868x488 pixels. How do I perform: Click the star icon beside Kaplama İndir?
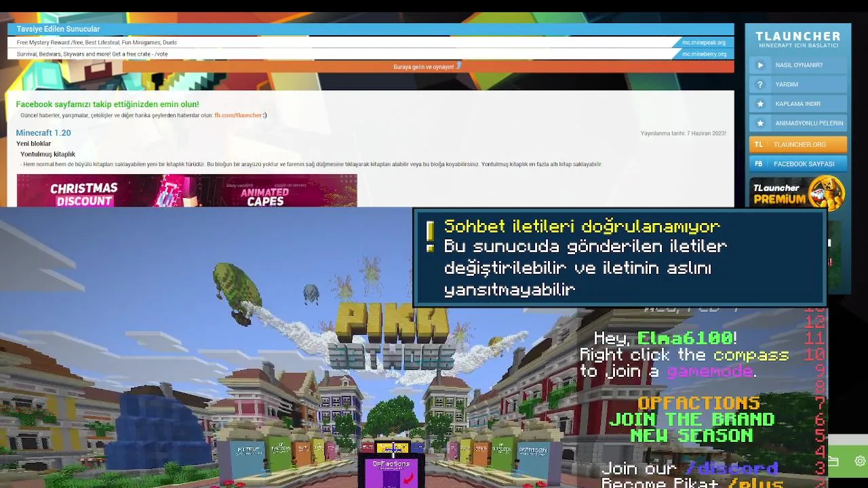click(x=760, y=104)
